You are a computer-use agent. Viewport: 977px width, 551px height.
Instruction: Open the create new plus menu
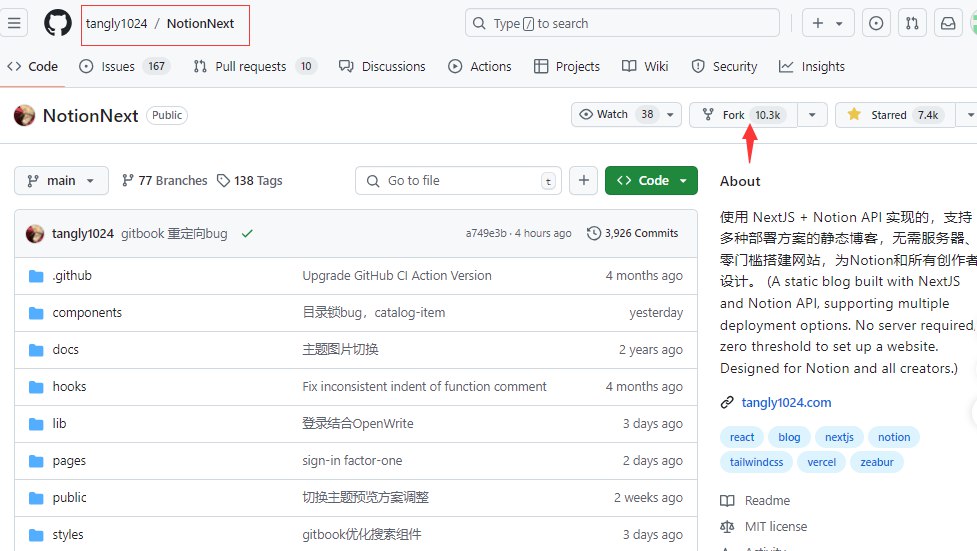click(x=827, y=24)
